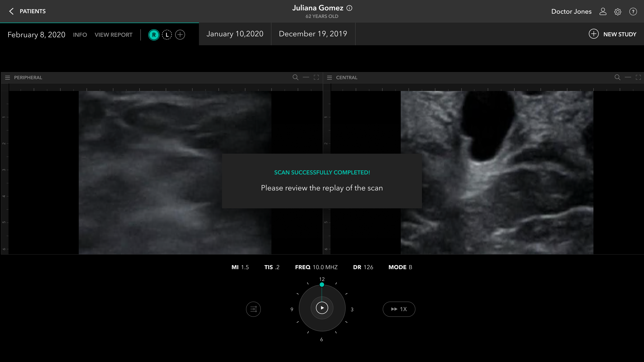
Task: Click the patient info icon beside Juliana Gomez
Action: [349, 8]
